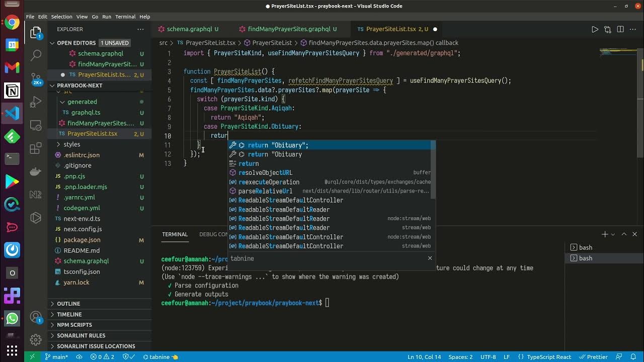Open the File menu
Viewport: 644px width, 362px height.
30,17
